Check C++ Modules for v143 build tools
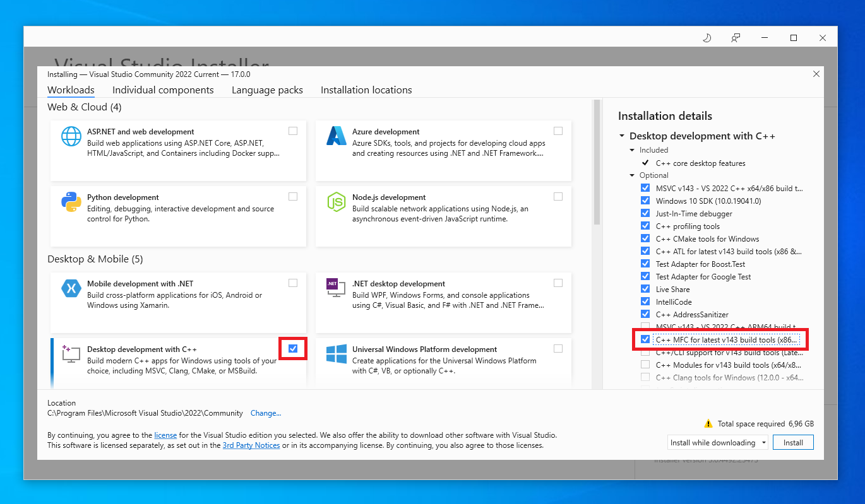Screen dimensions: 865x504 (645, 365)
